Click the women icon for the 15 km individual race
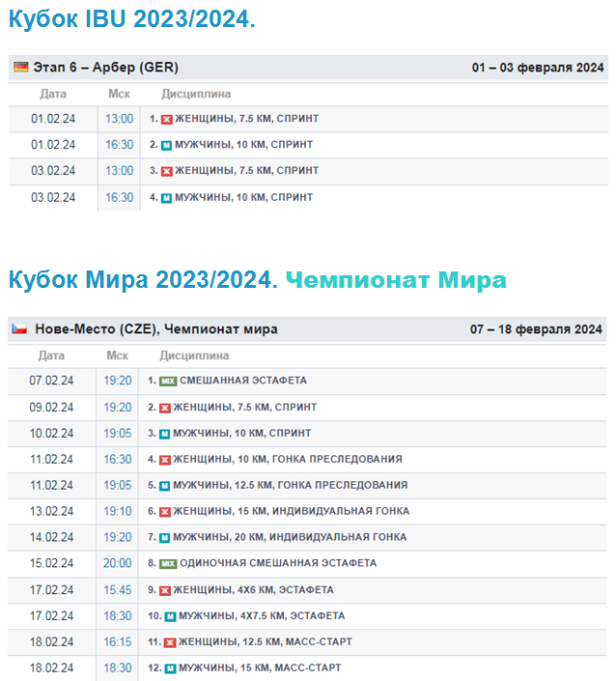The width and height of the screenshot is (616, 681). (x=165, y=512)
